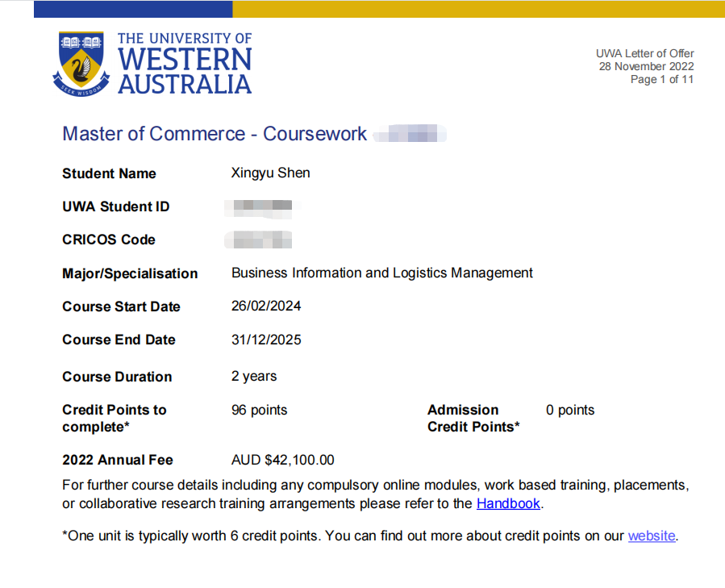Screen dimensions: 725x588
Task: Click the 96 points credit value
Action: click(x=259, y=410)
